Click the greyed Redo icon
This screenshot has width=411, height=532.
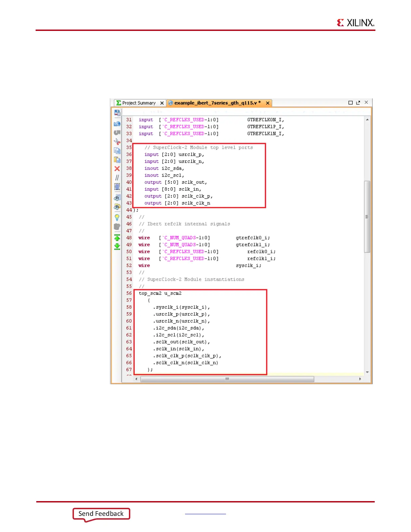[117, 133]
